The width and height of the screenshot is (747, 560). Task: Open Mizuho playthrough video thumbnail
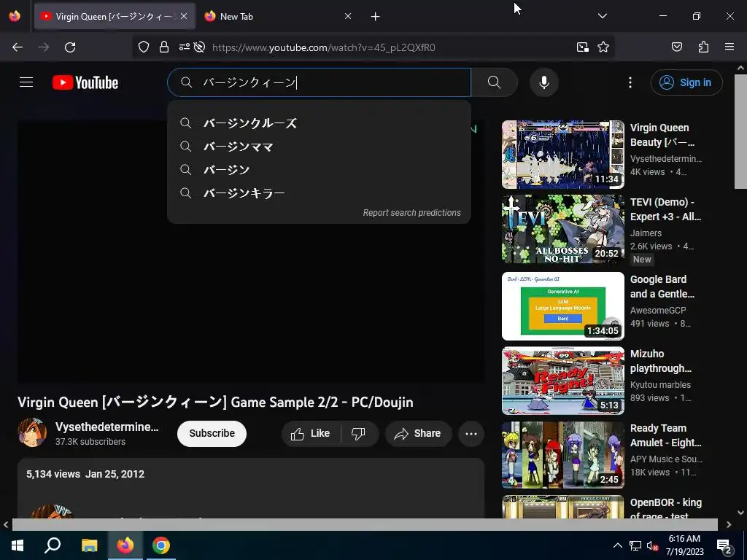pyautogui.click(x=562, y=381)
